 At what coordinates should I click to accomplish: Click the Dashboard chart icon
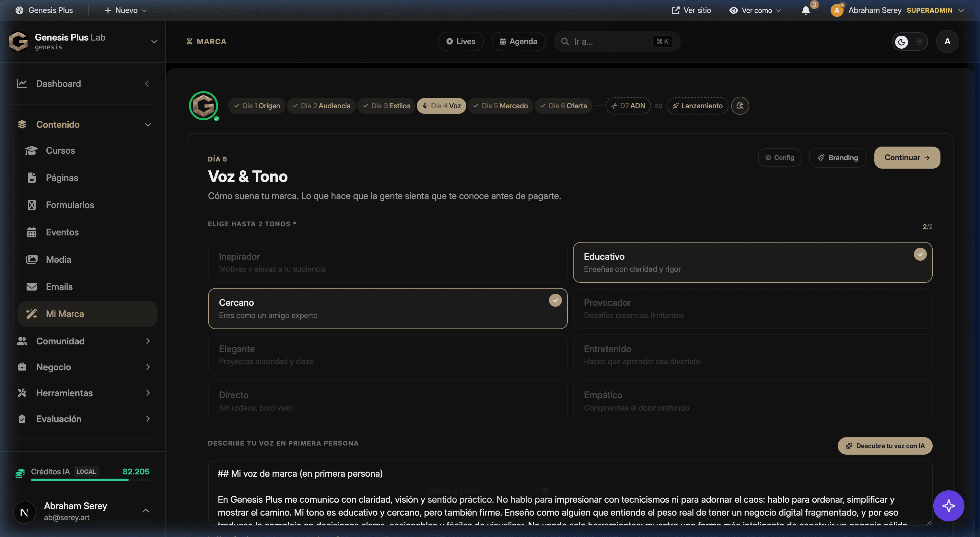point(22,84)
